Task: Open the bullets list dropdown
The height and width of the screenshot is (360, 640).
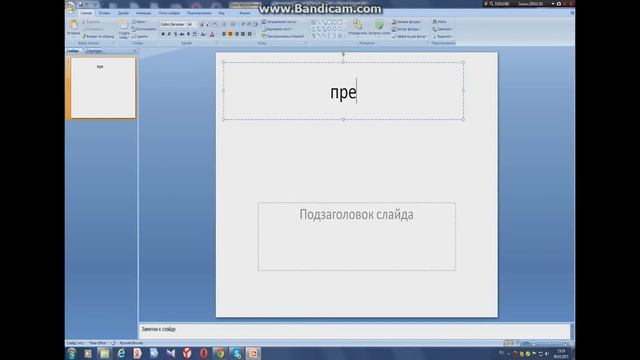Action: click(x=225, y=24)
